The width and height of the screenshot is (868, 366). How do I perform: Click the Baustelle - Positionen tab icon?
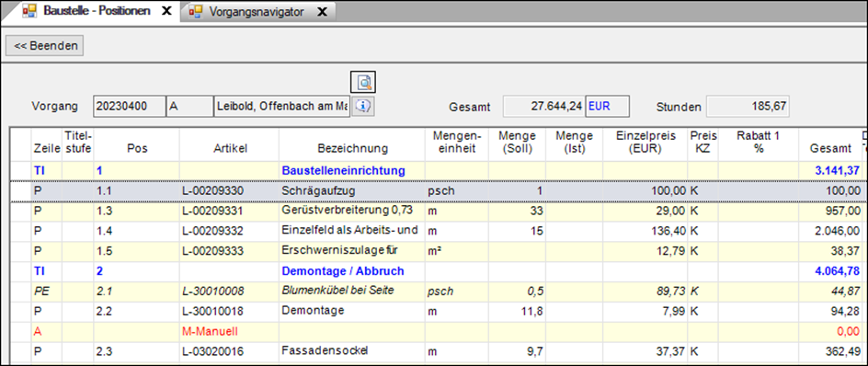point(29,11)
